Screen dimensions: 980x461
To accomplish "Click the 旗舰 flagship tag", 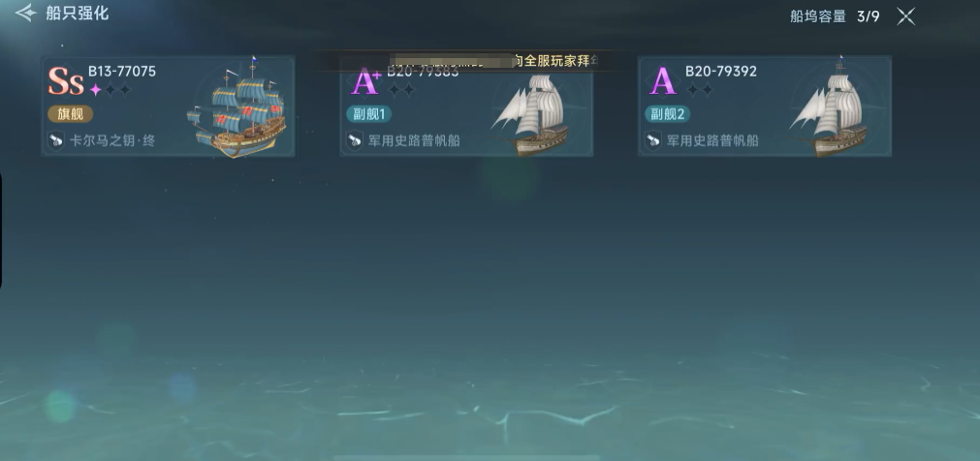I will click(x=71, y=113).
